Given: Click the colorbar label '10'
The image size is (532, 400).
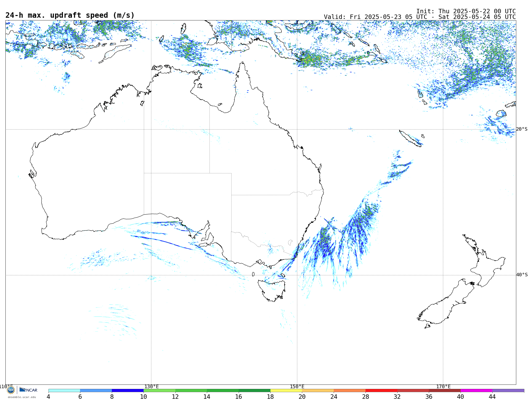Looking at the screenshot, I should pos(144,397).
